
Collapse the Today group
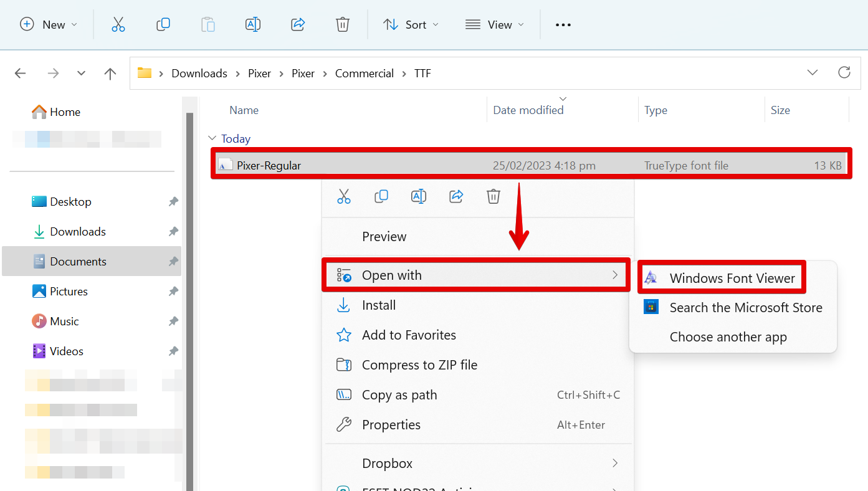(212, 138)
